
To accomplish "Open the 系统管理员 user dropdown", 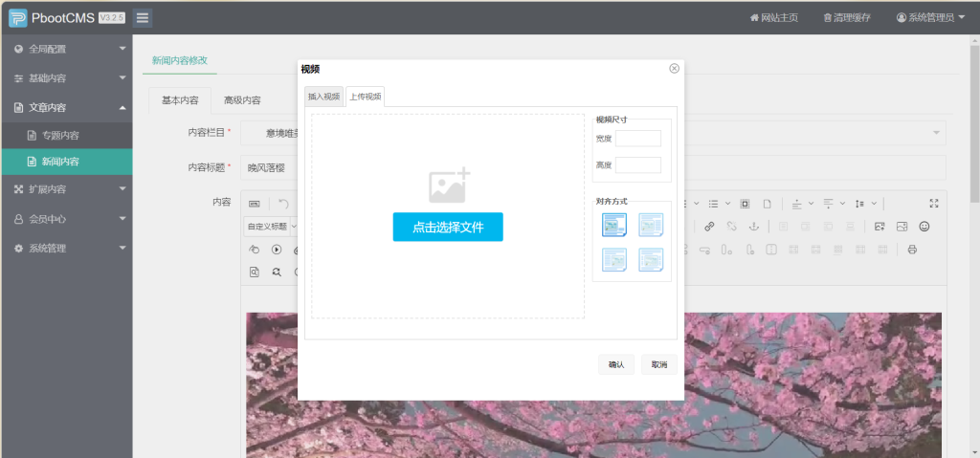I will 930,17.
